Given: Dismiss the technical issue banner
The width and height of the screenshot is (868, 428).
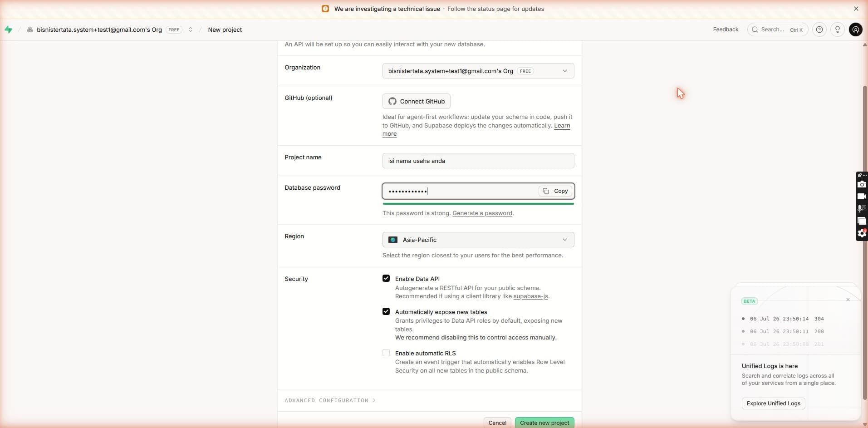Looking at the screenshot, I should point(856,9).
